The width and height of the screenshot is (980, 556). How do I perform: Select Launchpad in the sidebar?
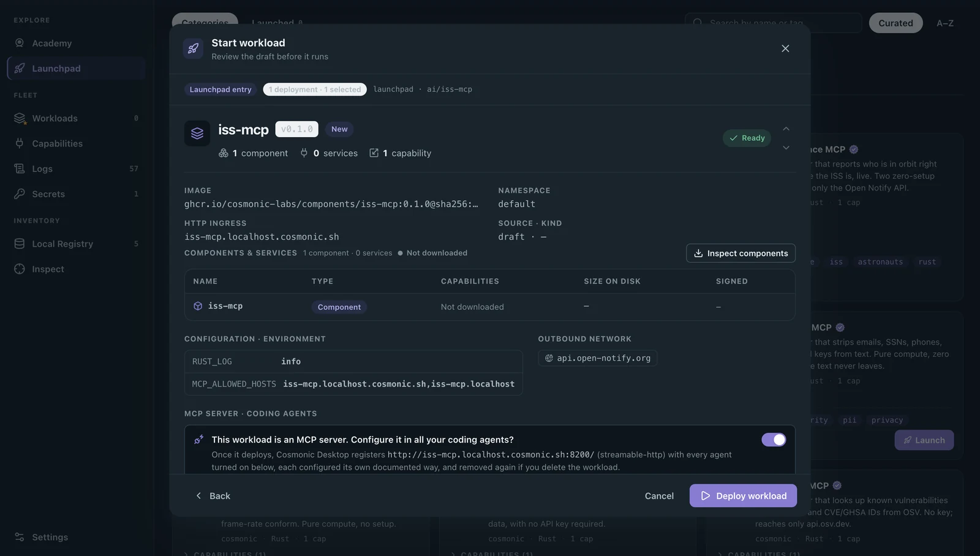click(76, 69)
